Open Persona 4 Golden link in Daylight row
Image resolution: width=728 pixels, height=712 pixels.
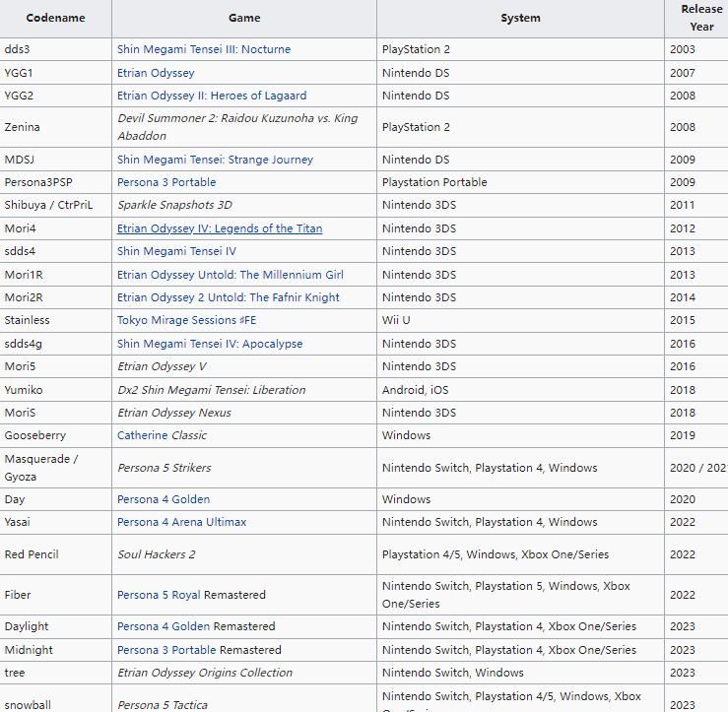164,626
